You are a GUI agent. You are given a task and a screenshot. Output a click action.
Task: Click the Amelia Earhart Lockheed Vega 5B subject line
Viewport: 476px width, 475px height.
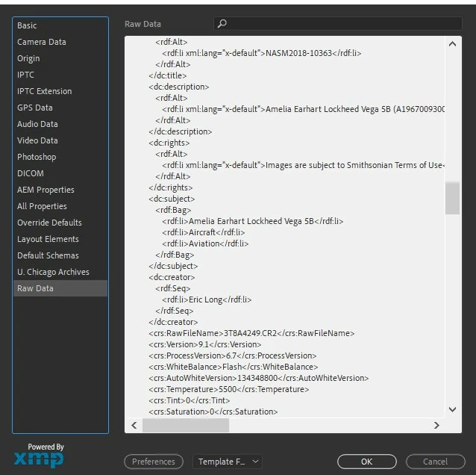pos(253,221)
